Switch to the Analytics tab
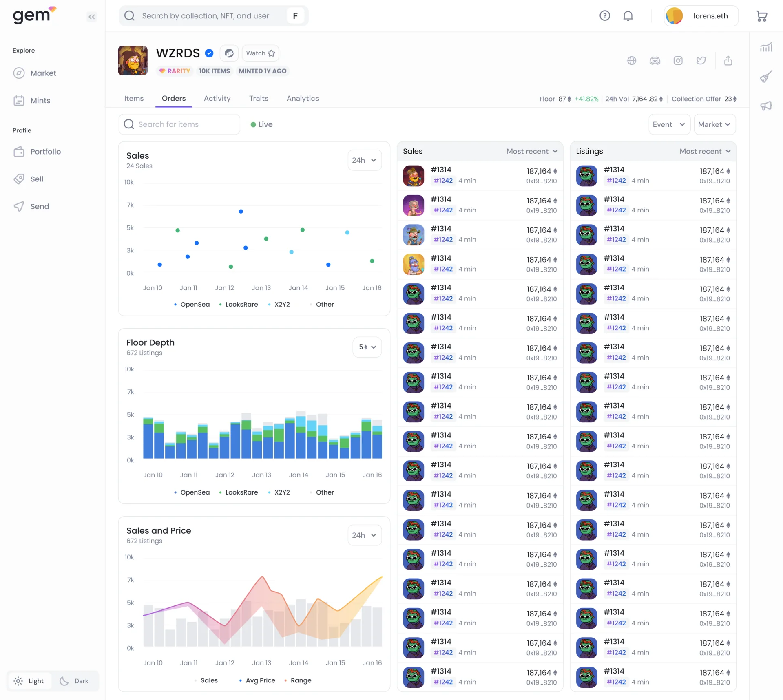This screenshot has height=700, width=783. 303,99
